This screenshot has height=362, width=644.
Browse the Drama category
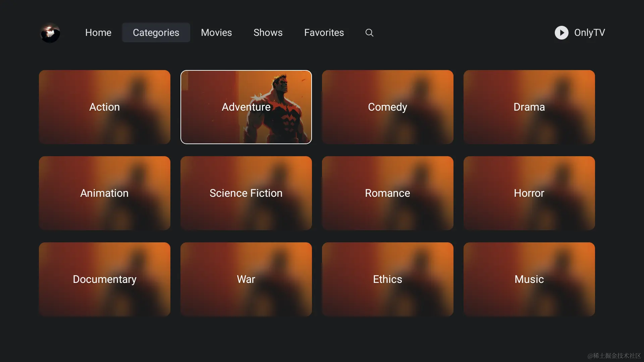pyautogui.click(x=529, y=107)
